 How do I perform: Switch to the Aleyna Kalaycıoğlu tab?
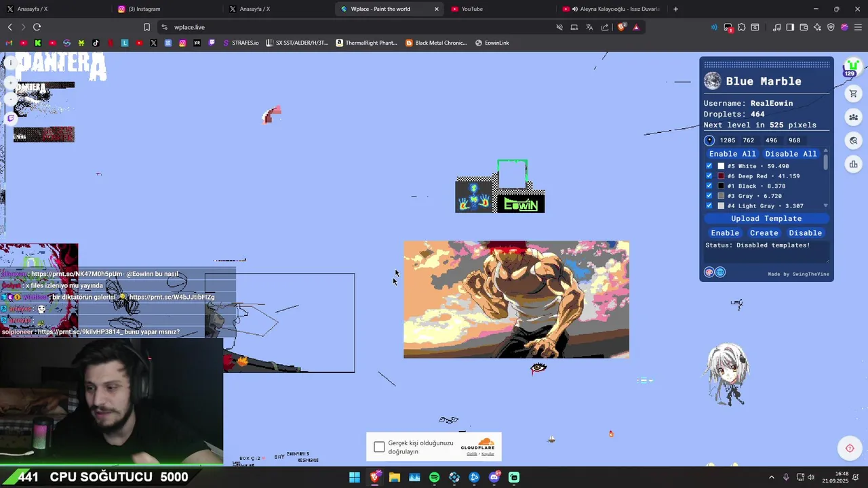[x=610, y=9]
